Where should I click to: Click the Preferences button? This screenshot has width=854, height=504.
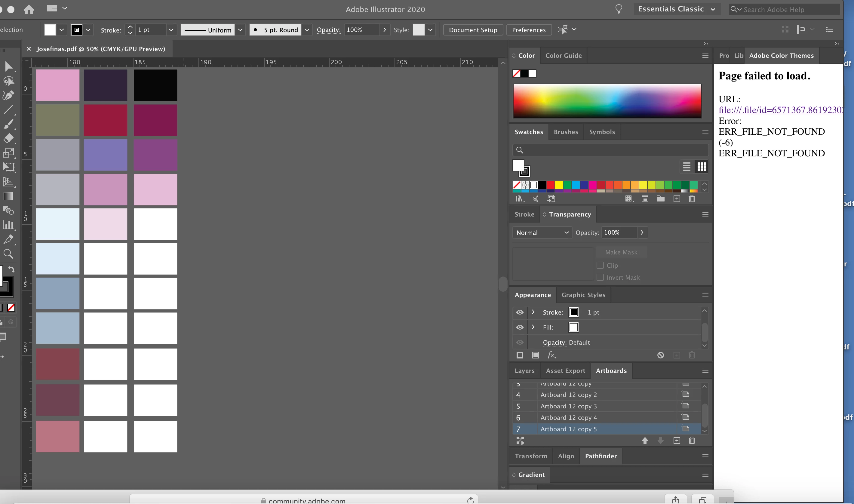pos(529,30)
